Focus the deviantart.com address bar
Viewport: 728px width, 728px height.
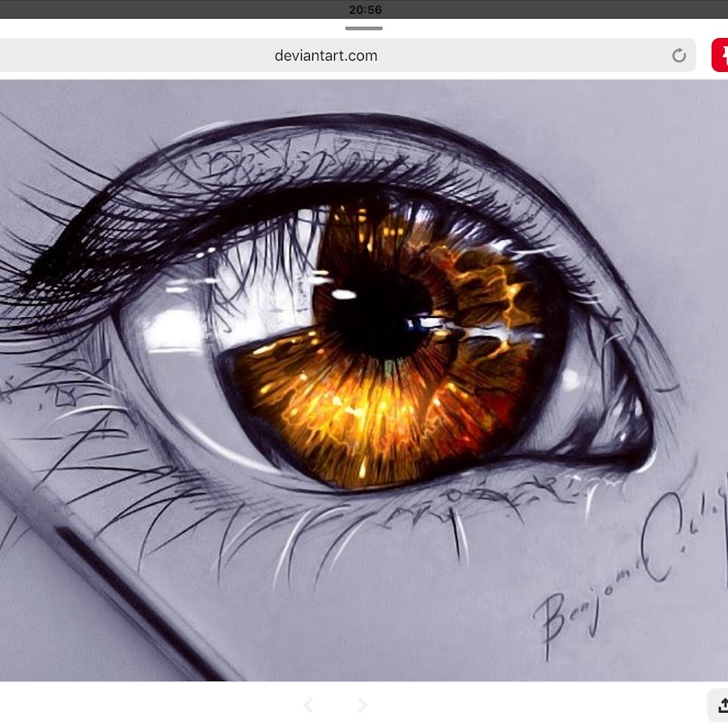326,56
